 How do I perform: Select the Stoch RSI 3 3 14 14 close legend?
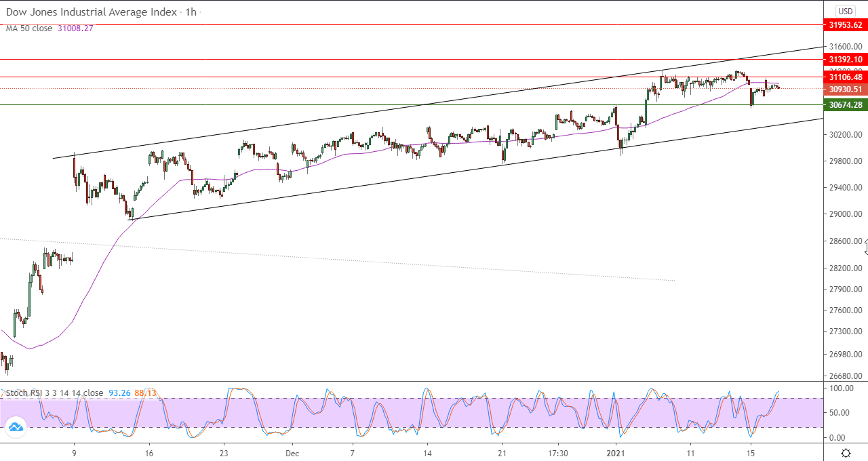55,393
